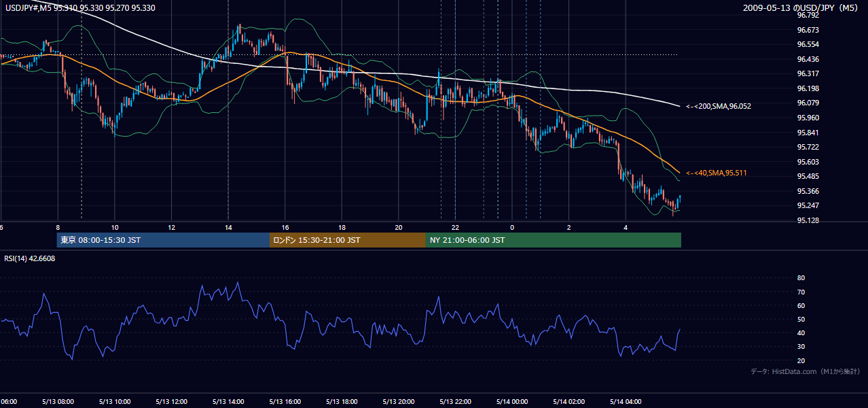Click price axis label 96.436
868x408 pixels.
pos(808,59)
